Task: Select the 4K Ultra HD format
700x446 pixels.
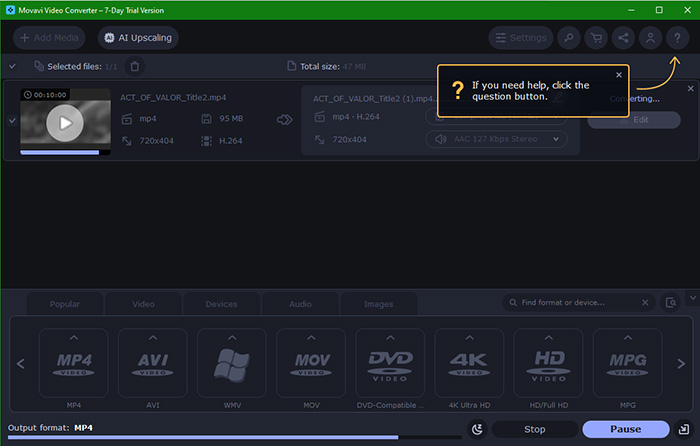Action: [x=469, y=363]
